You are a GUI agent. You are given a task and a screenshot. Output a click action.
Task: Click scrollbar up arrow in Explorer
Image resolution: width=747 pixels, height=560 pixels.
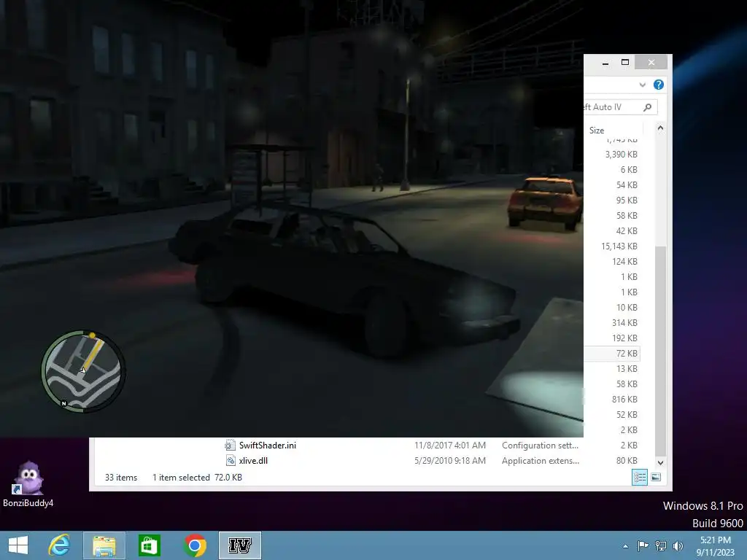pos(660,128)
